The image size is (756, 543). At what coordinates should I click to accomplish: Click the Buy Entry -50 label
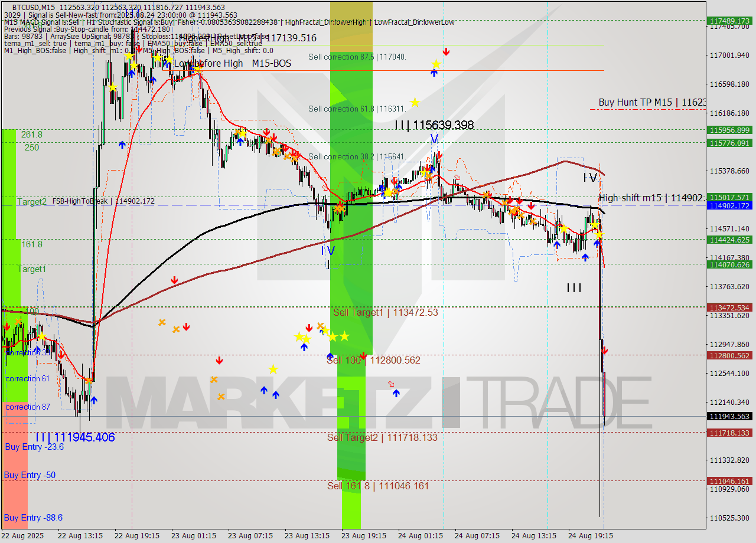[28, 475]
